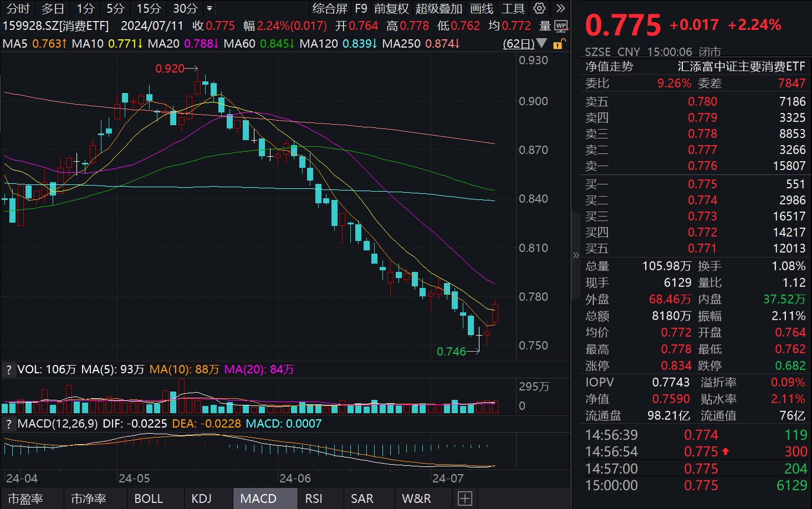Click the MA5 0.763 indicator label
812x509 pixels.
pos(35,43)
